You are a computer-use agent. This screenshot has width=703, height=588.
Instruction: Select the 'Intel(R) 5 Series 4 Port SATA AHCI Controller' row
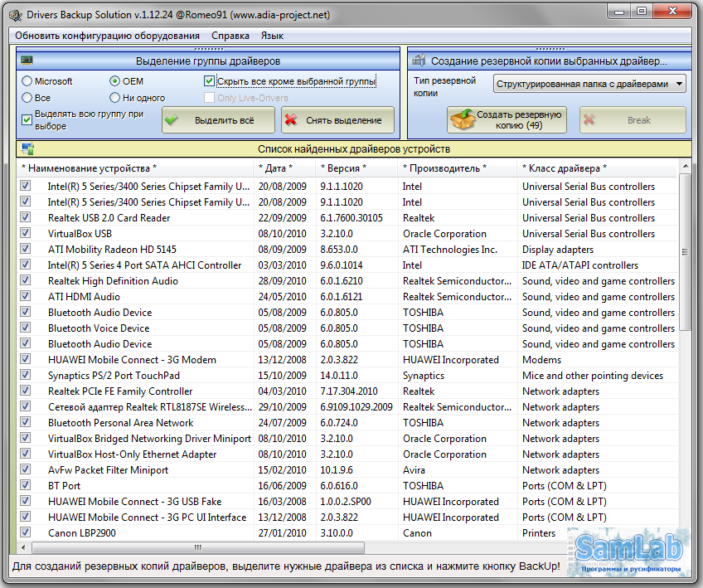(x=347, y=265)
